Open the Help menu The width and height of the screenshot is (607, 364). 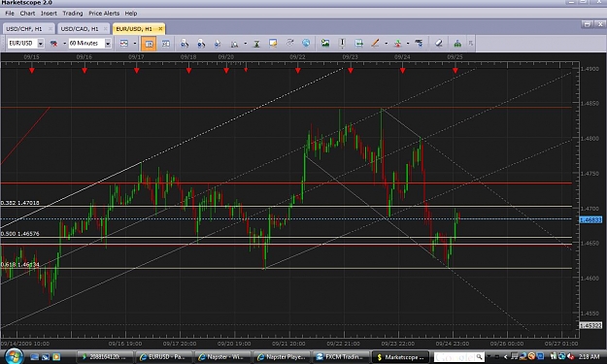click(131, 14)
